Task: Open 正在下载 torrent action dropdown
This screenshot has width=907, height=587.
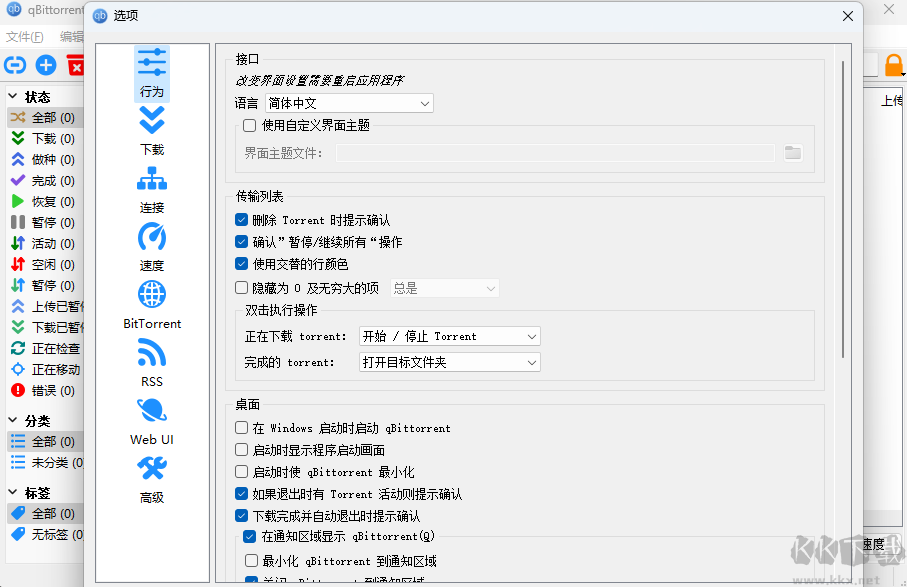Action: (449, 337)
